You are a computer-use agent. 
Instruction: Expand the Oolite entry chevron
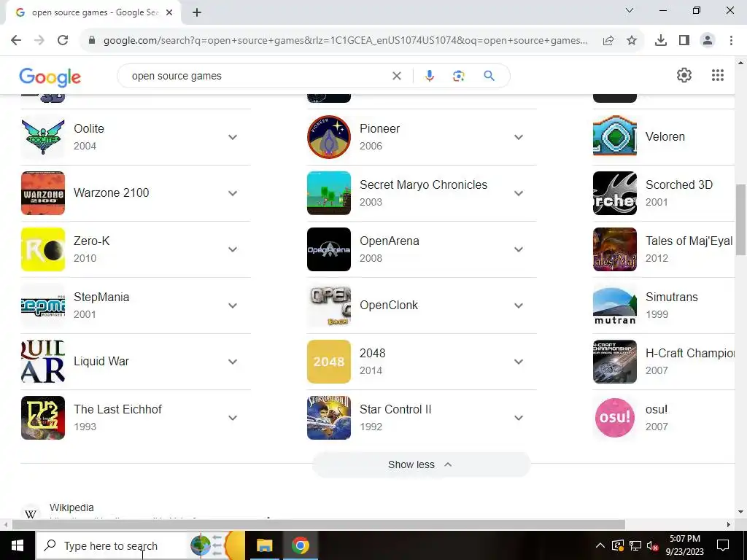(x=233, y=137)
